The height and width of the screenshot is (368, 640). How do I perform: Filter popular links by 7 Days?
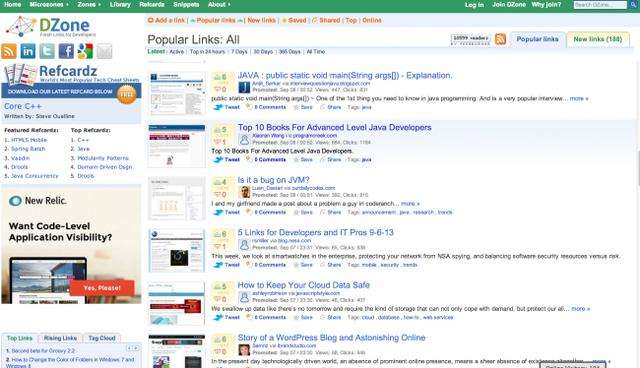pos(239,52)
